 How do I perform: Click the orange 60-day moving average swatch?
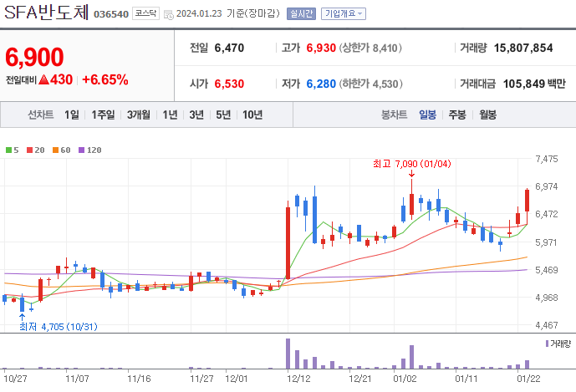tap(55, 150)
